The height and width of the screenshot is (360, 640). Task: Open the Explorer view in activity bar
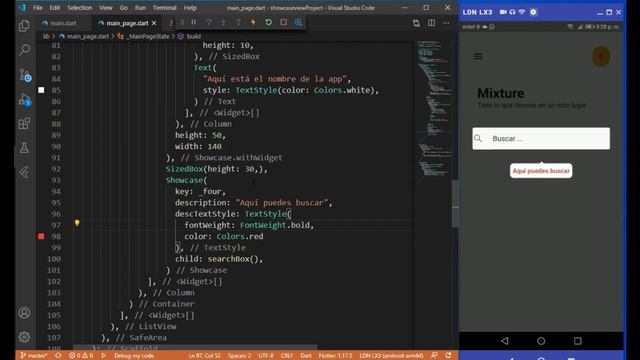(24, 26)
